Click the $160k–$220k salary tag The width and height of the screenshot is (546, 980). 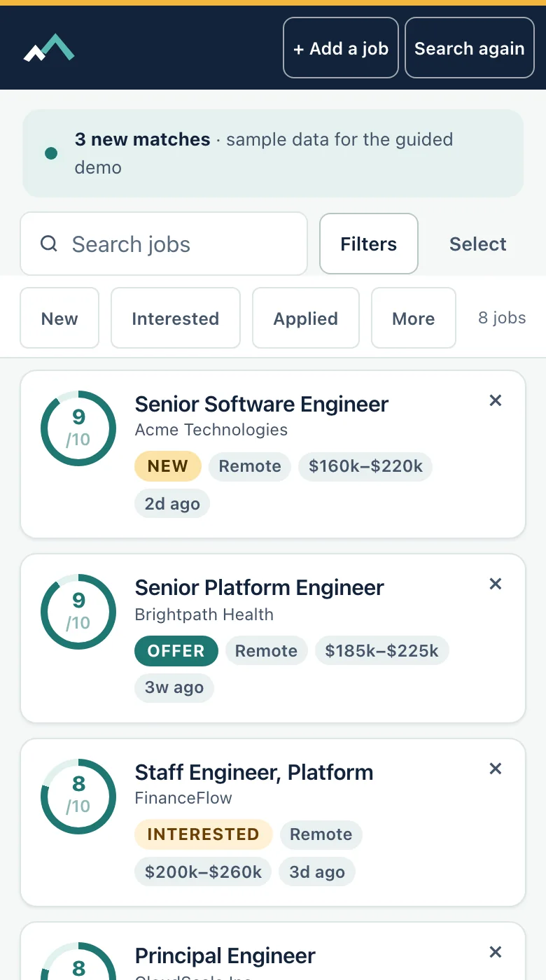pyautogui.click(x=365, y=466)
